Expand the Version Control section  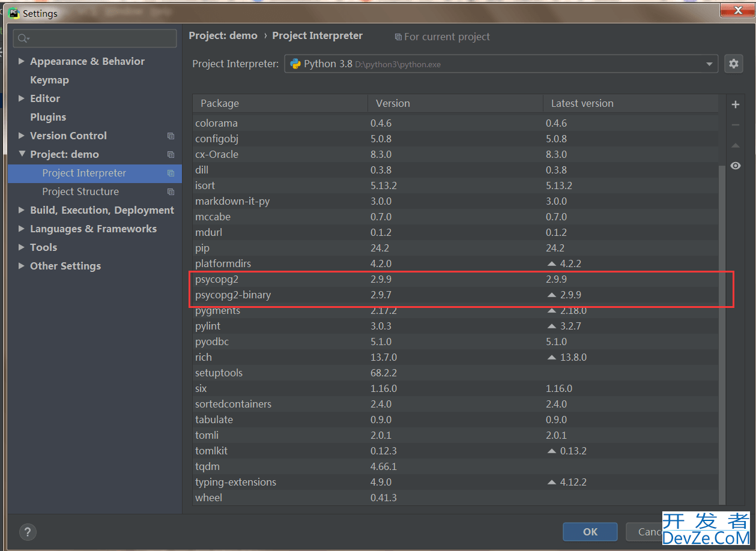click(22, 136)
